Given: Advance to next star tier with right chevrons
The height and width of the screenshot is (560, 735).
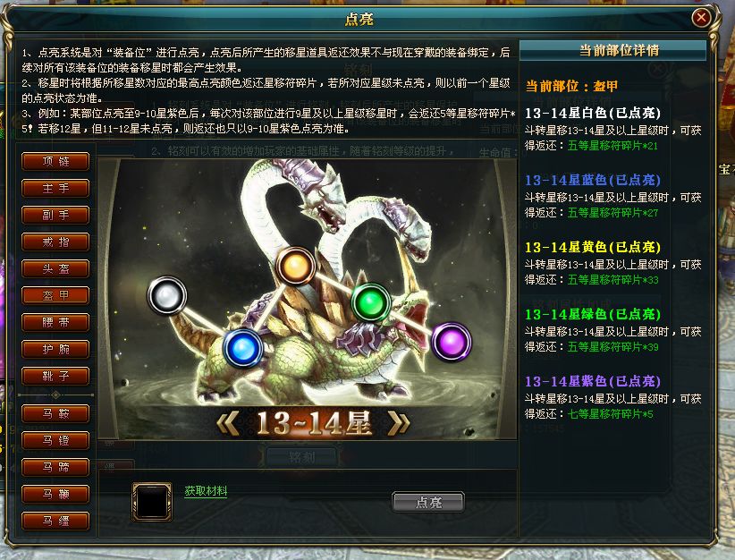Looking at the screenshot, I should [398, 423].
